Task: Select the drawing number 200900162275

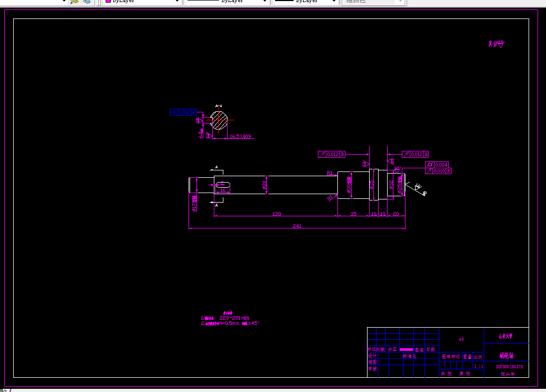Action: click(510, 367)
